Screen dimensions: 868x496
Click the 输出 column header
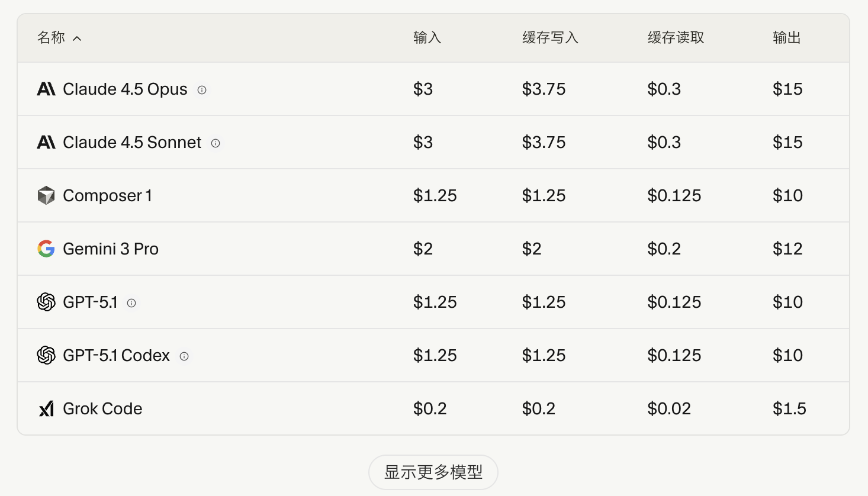pyautogui.click(x=786, y=37)
